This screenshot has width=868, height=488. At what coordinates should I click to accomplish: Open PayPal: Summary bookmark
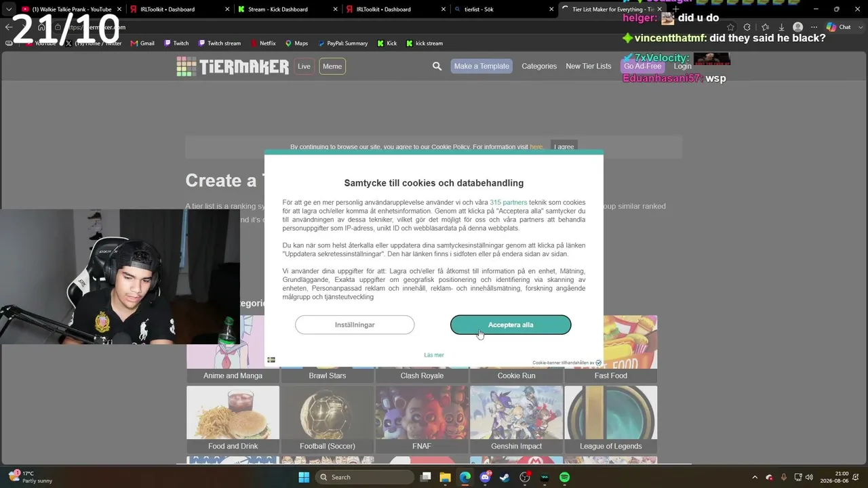click(342, 43)
